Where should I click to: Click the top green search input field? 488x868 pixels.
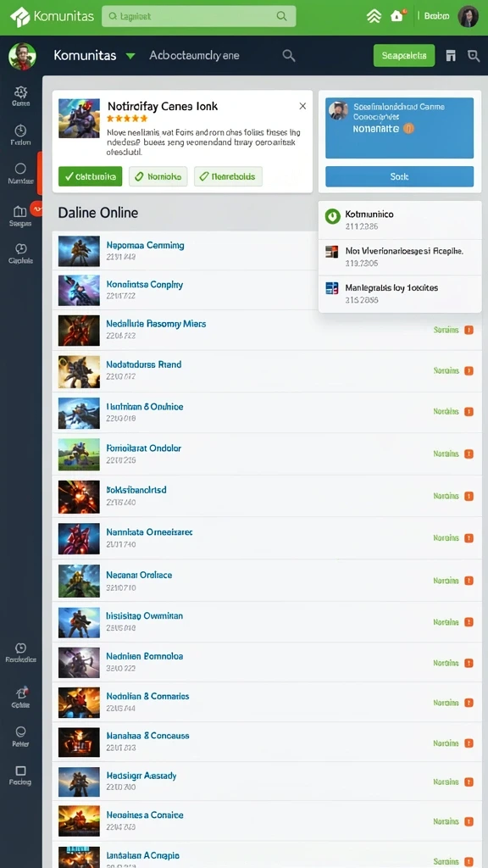coord(198,17)
